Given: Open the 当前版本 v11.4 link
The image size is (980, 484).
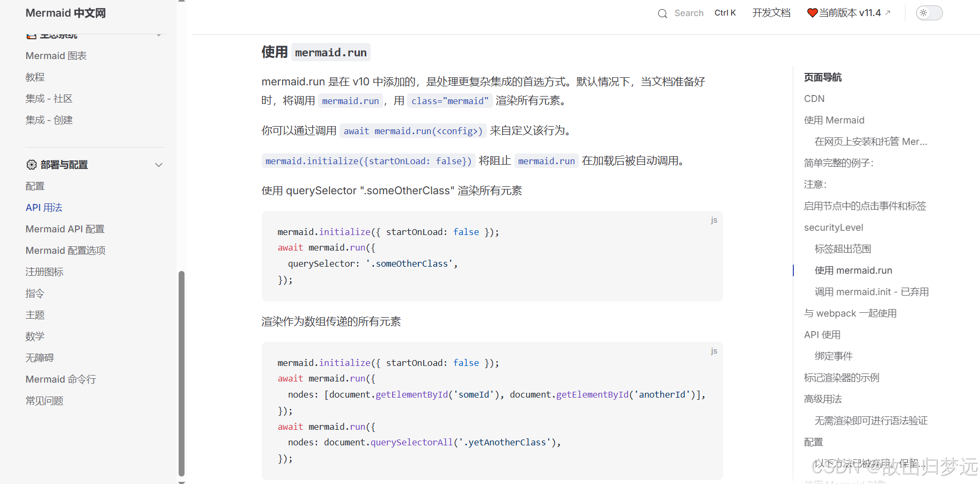Looking at the screenshot, I should tap(849, 13).
